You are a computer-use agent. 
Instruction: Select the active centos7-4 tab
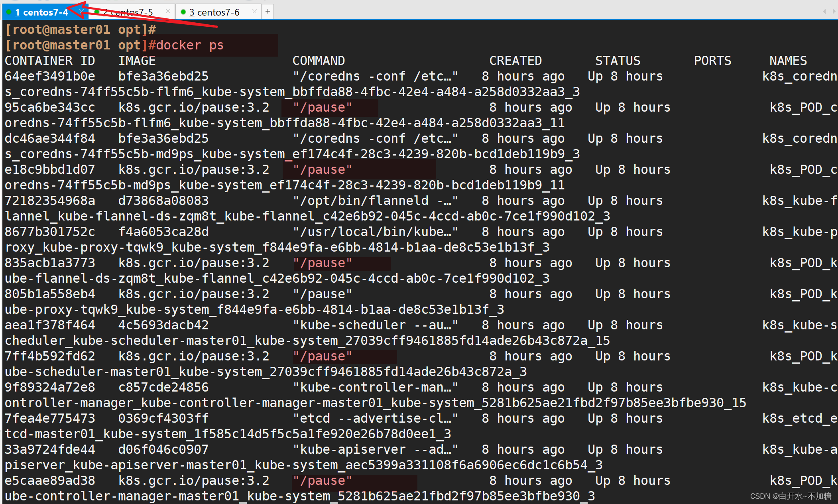[42, 12]
